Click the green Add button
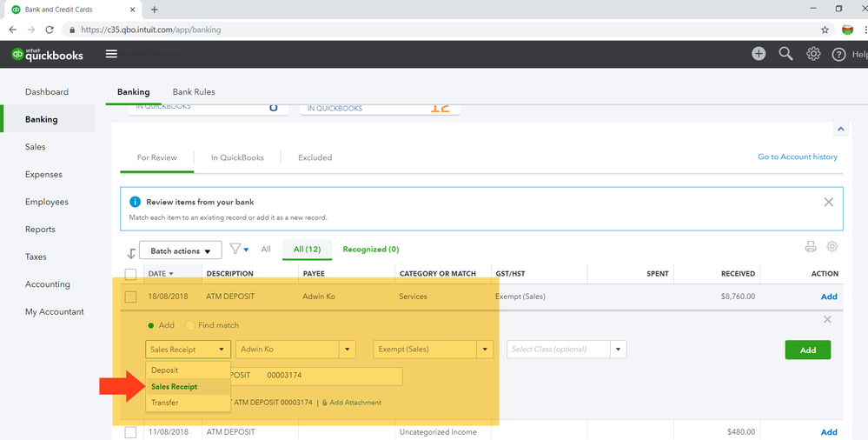 click(x=807, y=350)
